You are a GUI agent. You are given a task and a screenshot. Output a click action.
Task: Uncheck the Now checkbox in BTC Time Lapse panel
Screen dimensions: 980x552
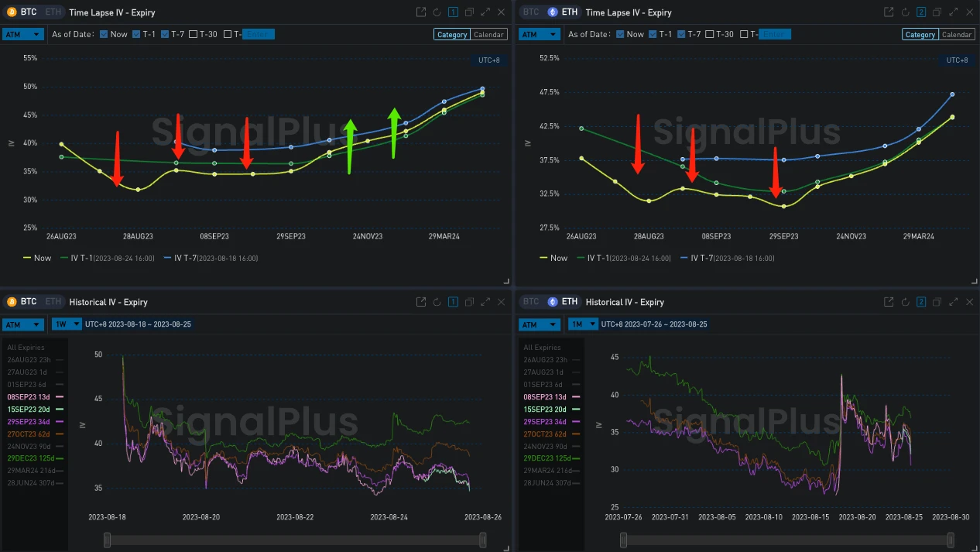click(x=104, y=34)
